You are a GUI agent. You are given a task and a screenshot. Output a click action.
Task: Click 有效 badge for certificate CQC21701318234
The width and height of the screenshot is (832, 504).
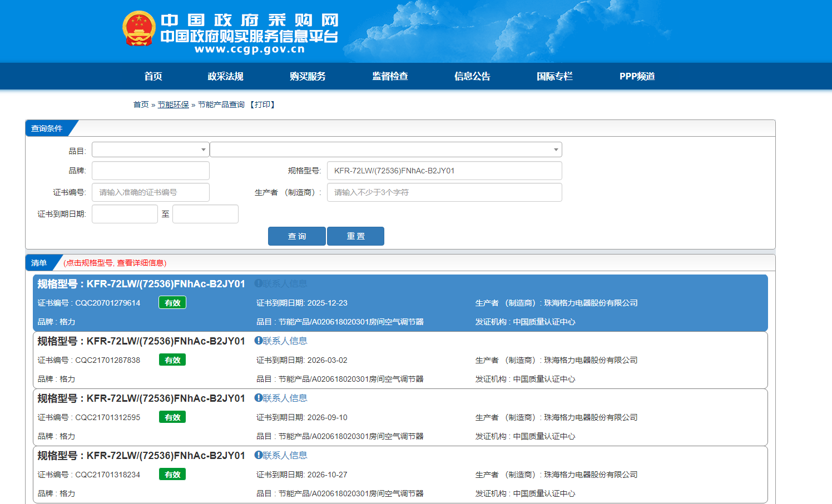coord(172,475)
